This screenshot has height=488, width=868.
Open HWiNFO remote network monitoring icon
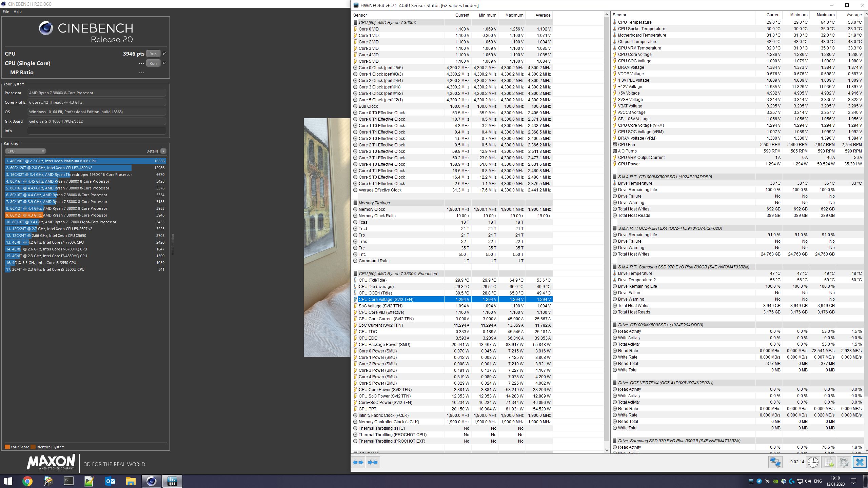tap(775, 462)
